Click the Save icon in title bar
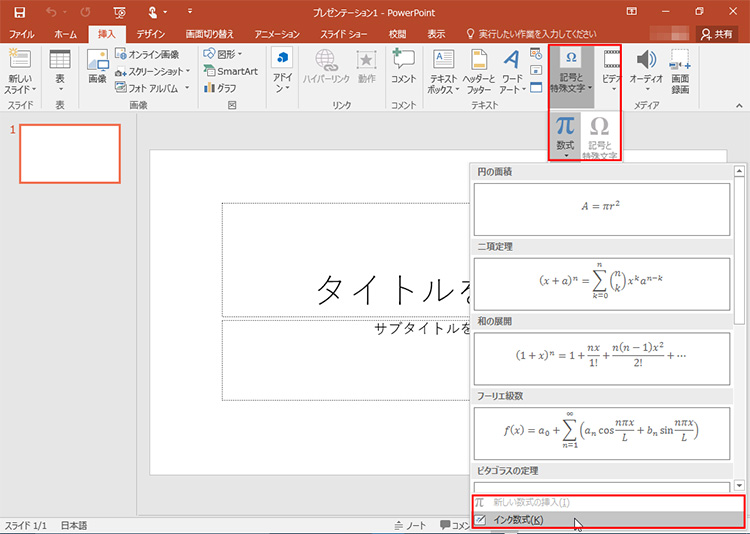Viewport: 750px width, 534px height. [x=19, y=12]
